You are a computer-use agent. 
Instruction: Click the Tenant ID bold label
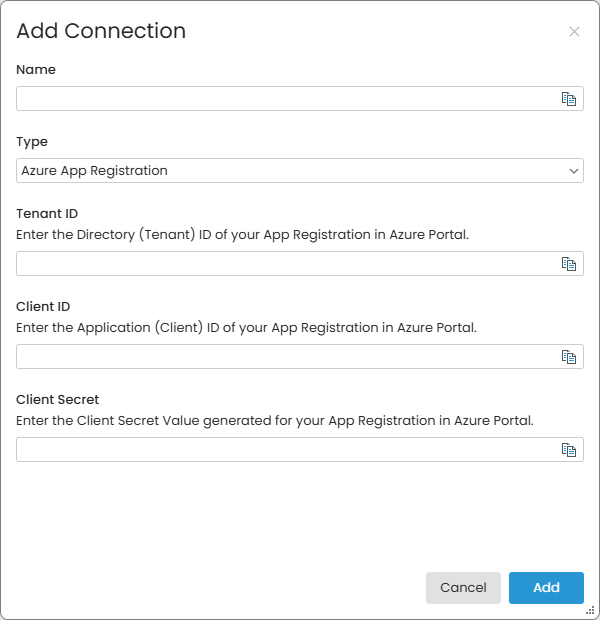click(x=47, y=214)
